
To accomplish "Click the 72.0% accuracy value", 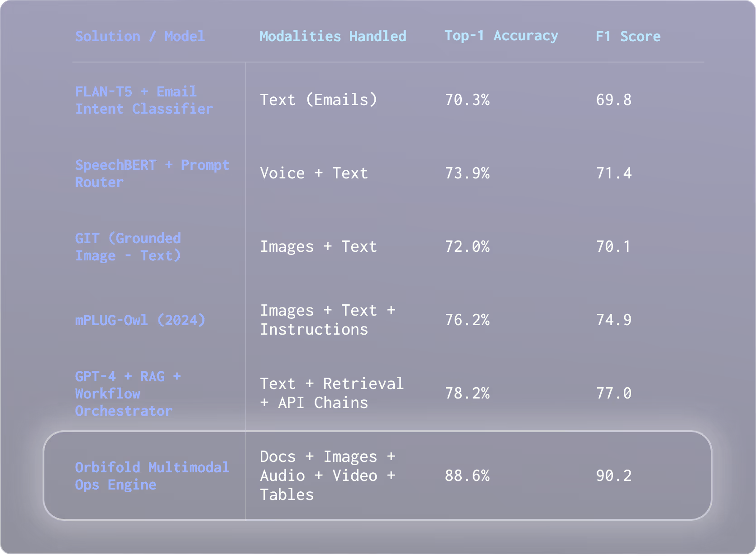I will 467,246.
